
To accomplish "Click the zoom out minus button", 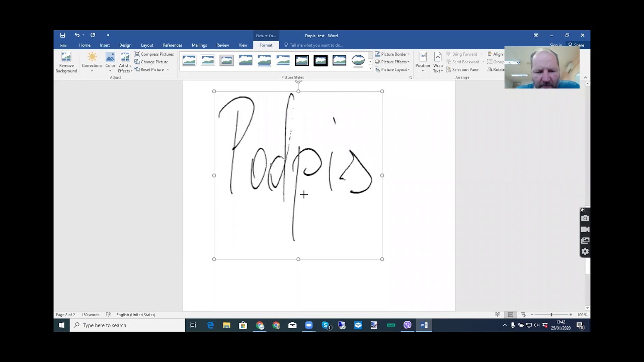I will pos(532,315).
